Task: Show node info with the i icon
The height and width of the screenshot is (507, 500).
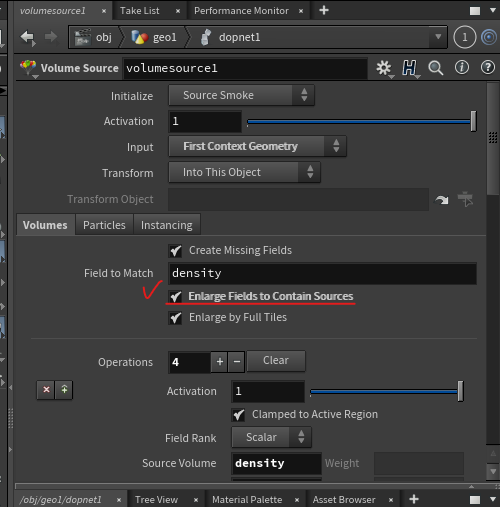Action: pos(462,68)
